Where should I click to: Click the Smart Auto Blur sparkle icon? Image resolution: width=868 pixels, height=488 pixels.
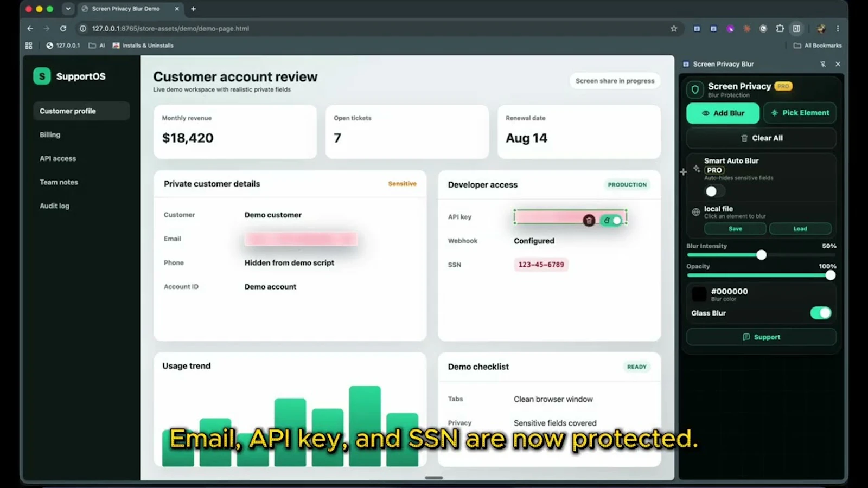point(697,169)
